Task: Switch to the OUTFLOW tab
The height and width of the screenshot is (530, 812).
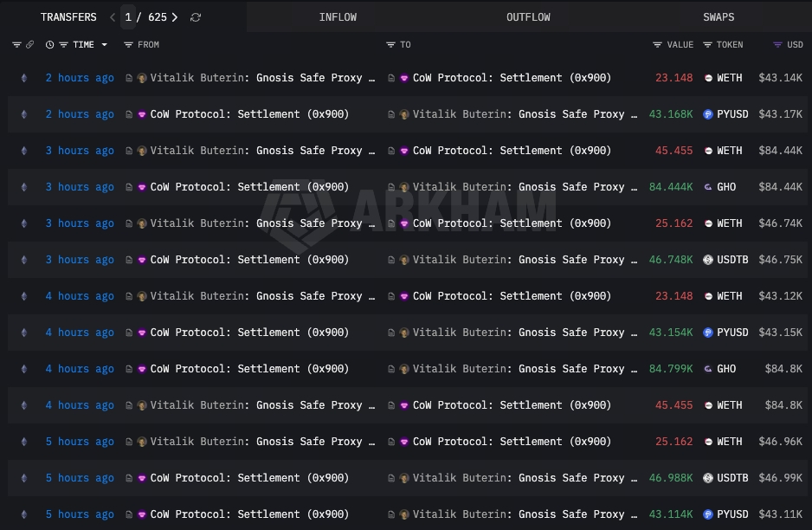Action: point(528,17)
